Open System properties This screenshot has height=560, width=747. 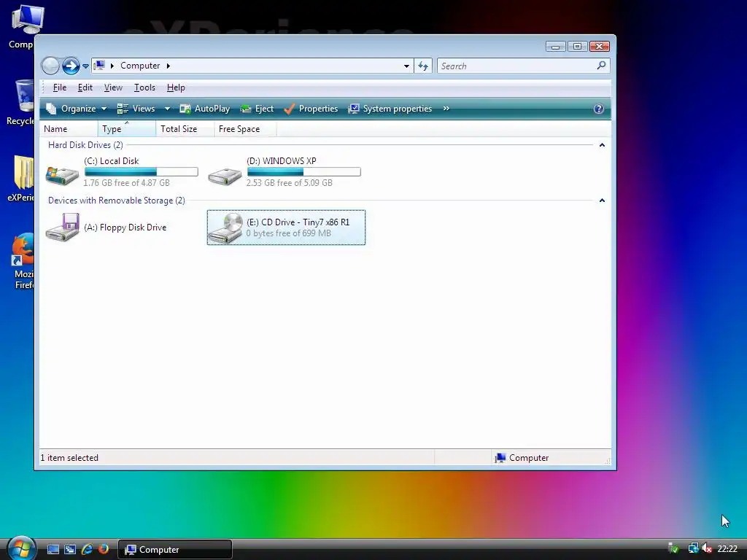pyautogui.click(x=390, y=109)
